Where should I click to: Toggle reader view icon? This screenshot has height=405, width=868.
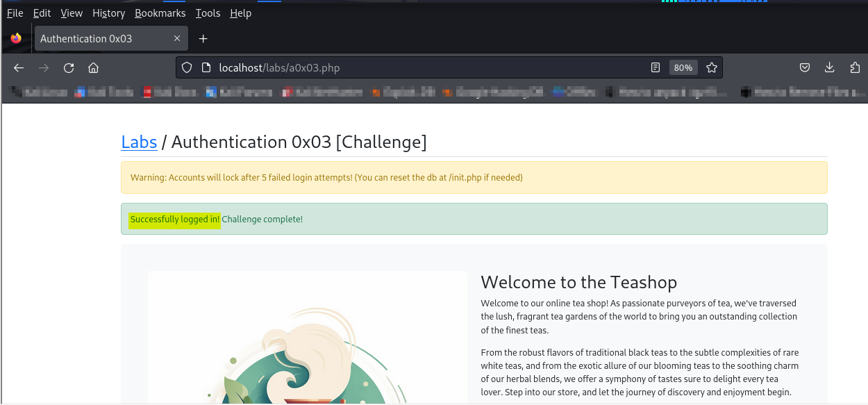pos(655,67)
